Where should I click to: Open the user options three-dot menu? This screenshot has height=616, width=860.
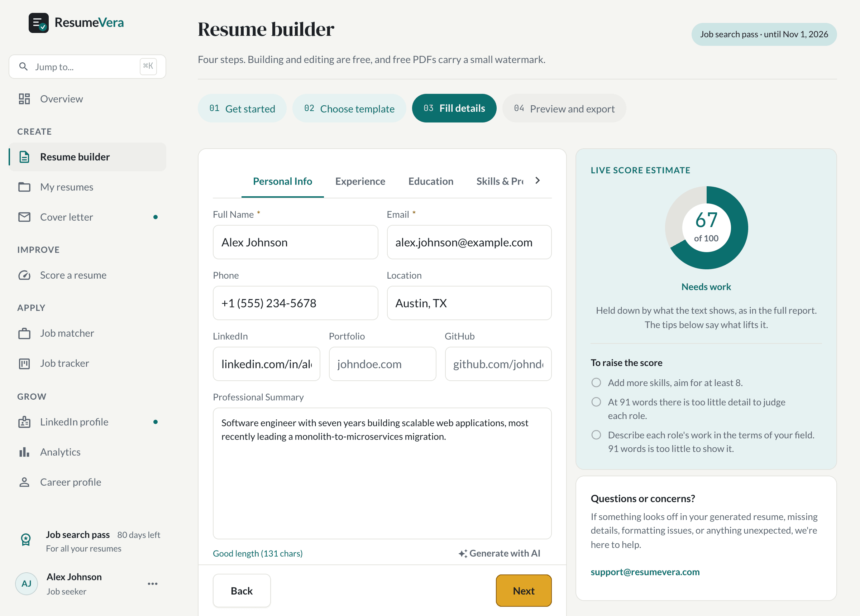point(152,583)
